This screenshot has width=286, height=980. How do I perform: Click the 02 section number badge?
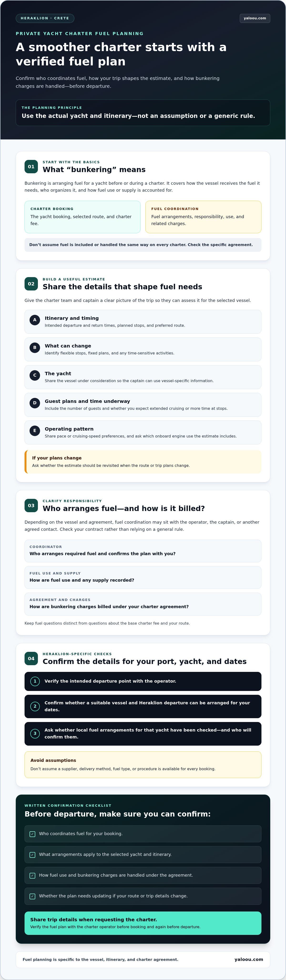click(x=31, y=284)
